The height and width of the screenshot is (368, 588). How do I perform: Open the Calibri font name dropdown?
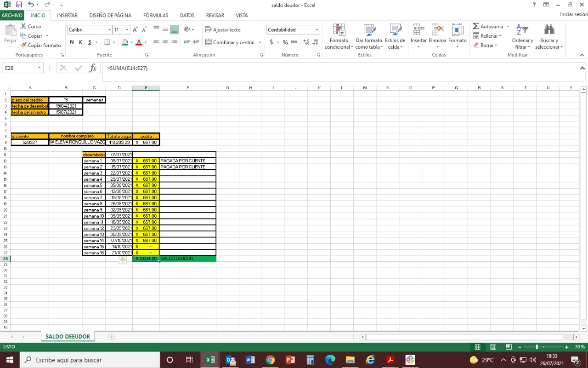point(110,29)
